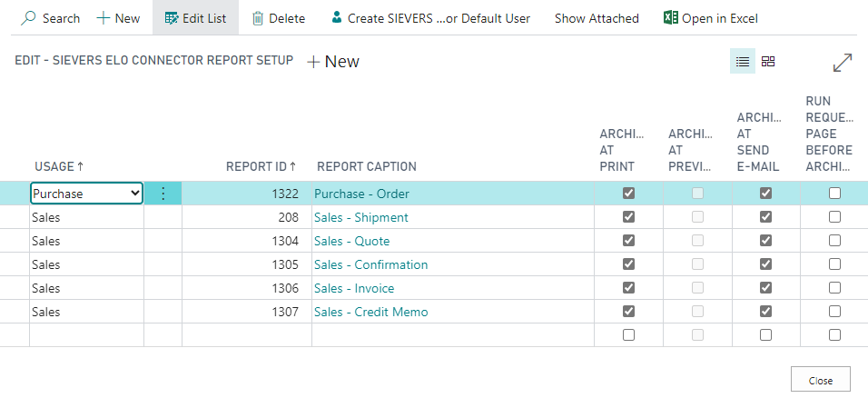The image size is (868, 408).
Task: Open the Sales - Credit Memo link
Action: coord(370,312)
